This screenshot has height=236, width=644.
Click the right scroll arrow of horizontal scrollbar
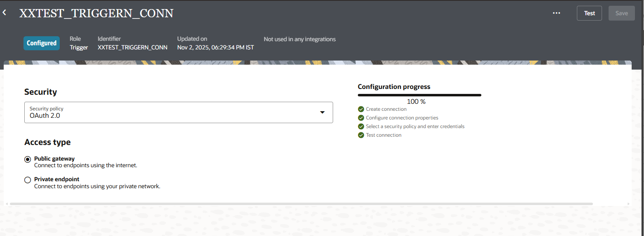pos(628,204)
